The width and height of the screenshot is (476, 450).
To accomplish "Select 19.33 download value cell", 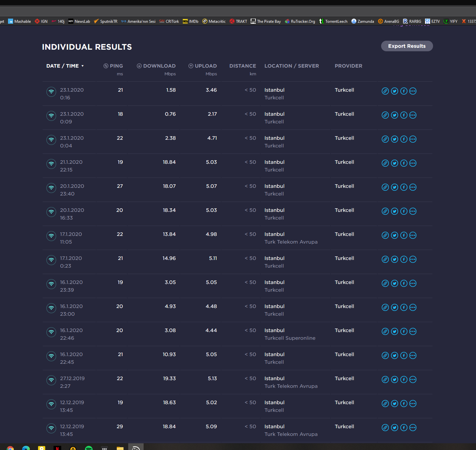I will pos(169,378).
